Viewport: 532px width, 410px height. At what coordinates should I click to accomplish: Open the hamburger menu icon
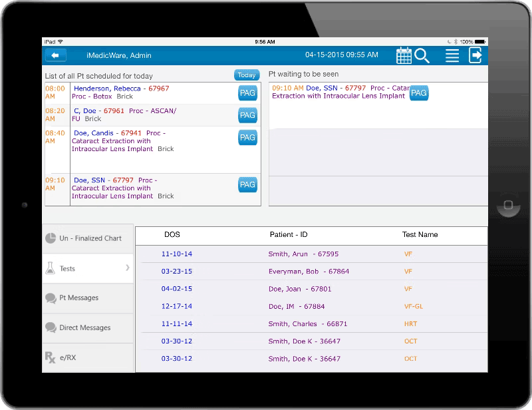[452, 56]
